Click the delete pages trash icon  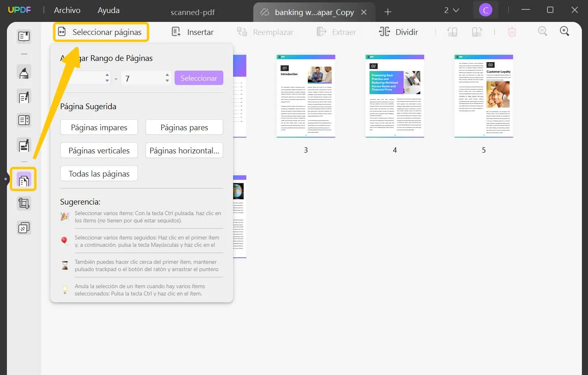[512, 32]
